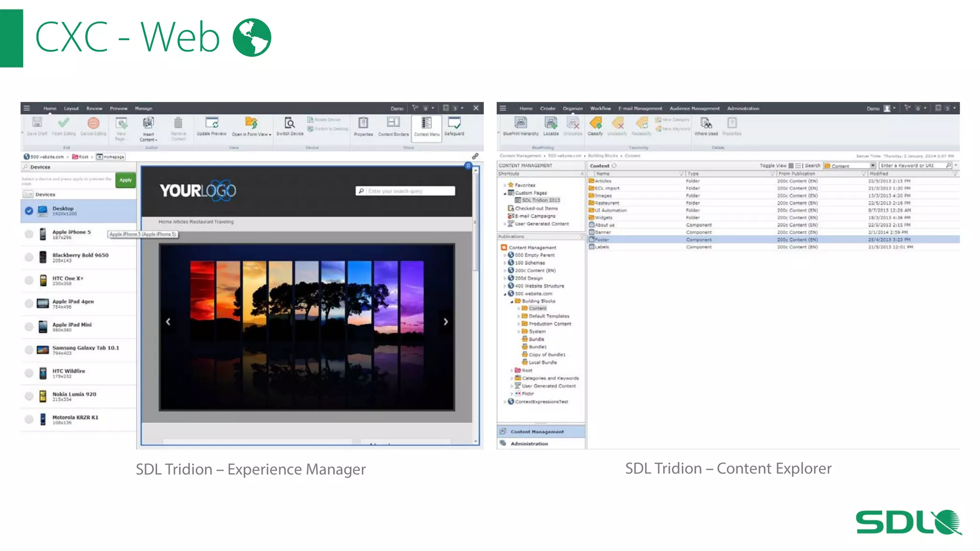Click BluePrint Hierarchy icon

click(x=521, y=123)
